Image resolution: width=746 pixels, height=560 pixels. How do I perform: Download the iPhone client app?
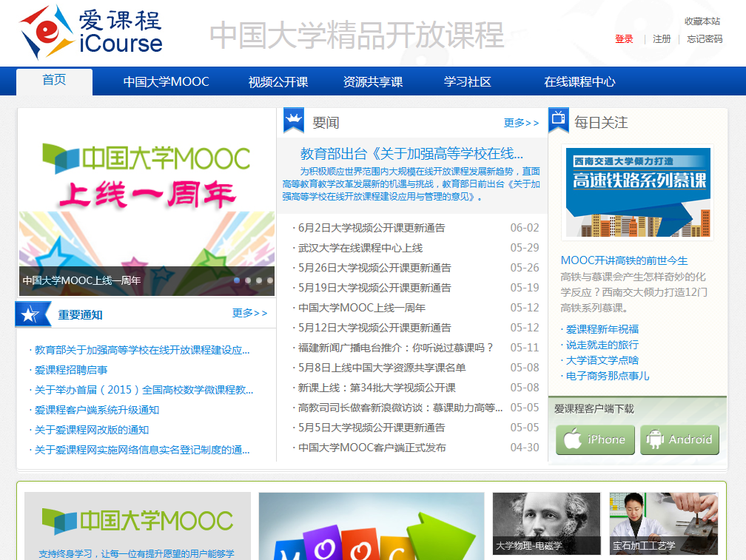(596, 439)
